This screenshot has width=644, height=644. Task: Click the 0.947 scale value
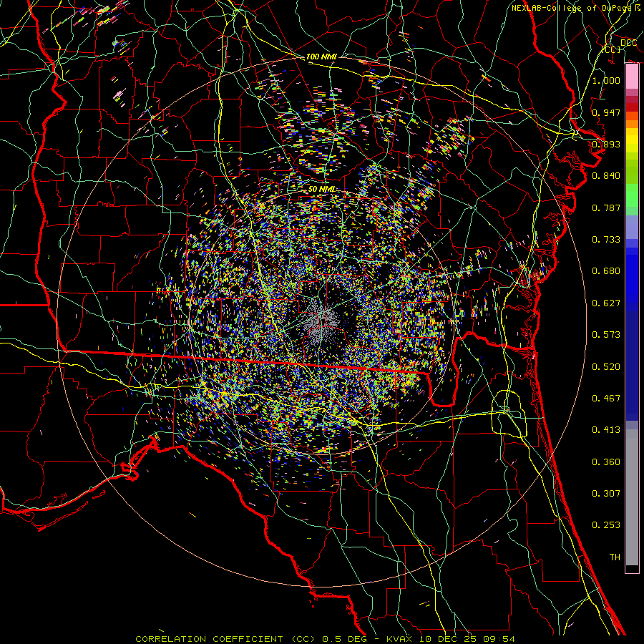606,112
